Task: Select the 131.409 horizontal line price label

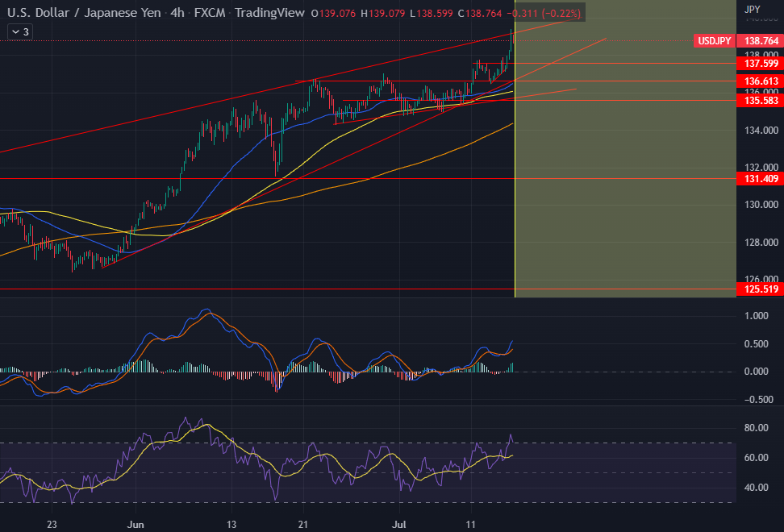Action: pos(761,179)
